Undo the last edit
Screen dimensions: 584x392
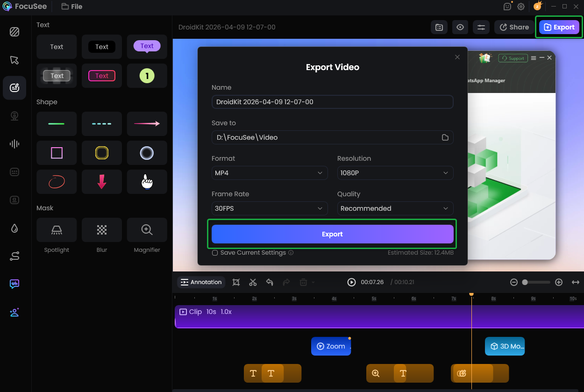click(x=270, y=282)
